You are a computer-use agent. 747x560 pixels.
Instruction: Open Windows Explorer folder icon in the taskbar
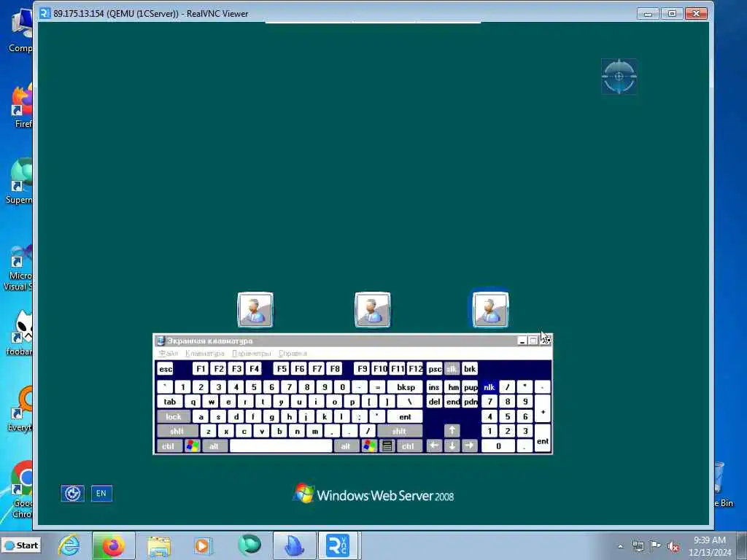158,545
